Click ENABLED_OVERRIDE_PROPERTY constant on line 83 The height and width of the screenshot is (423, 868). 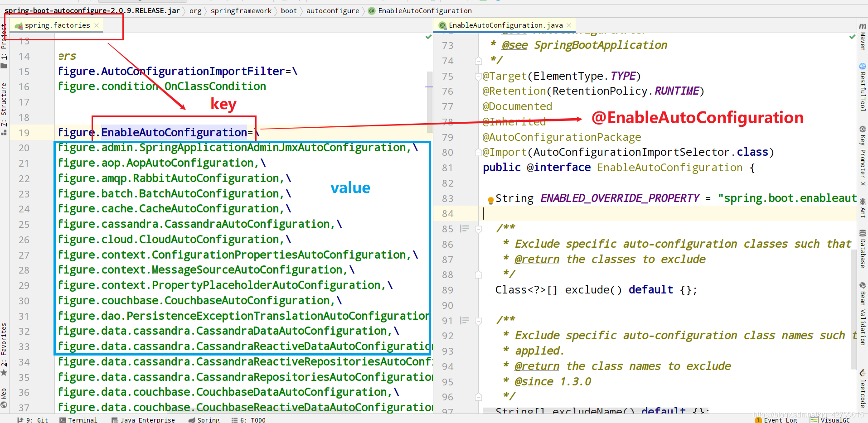point(620,198)
